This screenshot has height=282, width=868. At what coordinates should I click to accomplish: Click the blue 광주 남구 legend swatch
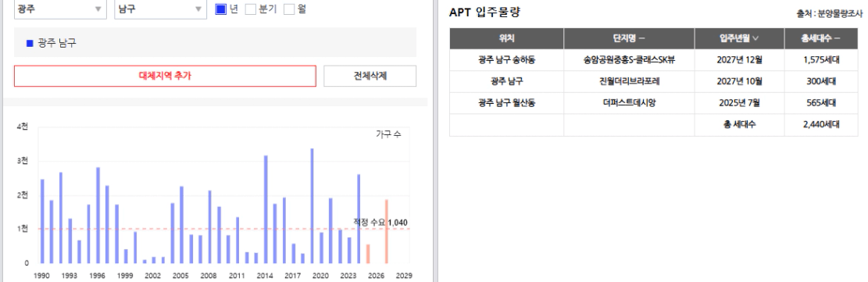pyautogui.click(x=30, y=43)
